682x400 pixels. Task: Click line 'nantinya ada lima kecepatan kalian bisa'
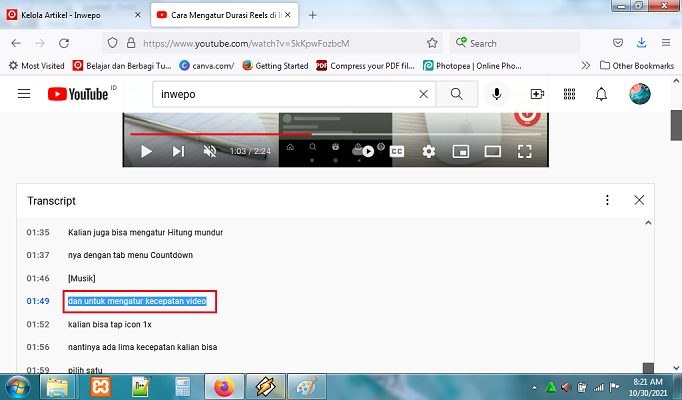142,347
